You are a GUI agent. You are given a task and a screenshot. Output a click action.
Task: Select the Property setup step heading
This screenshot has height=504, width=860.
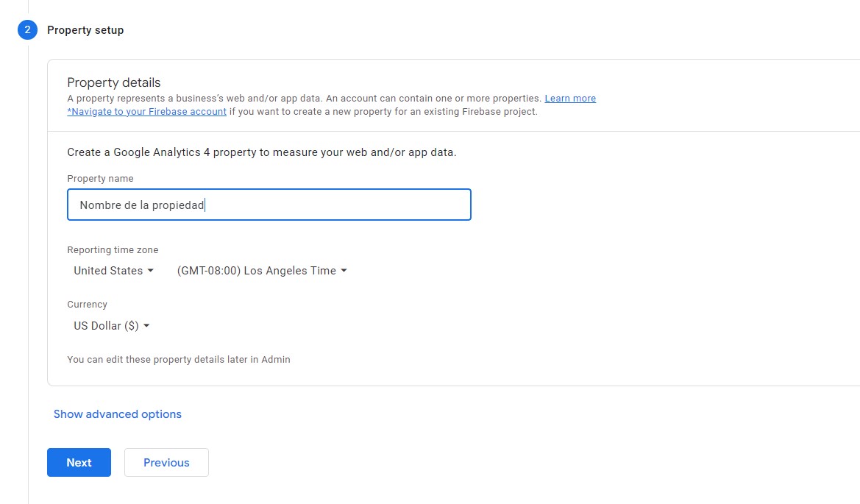pyautogui.click(x=85, y=30)
